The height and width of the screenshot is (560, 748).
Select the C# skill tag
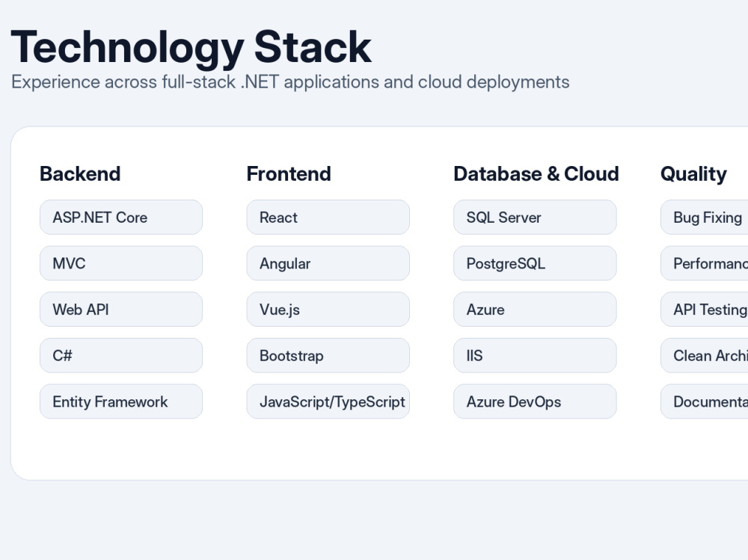pos(121,355)
